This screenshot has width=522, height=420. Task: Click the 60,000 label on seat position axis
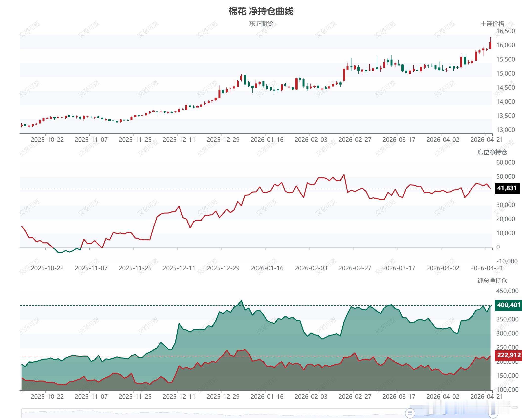click(505, 163)
